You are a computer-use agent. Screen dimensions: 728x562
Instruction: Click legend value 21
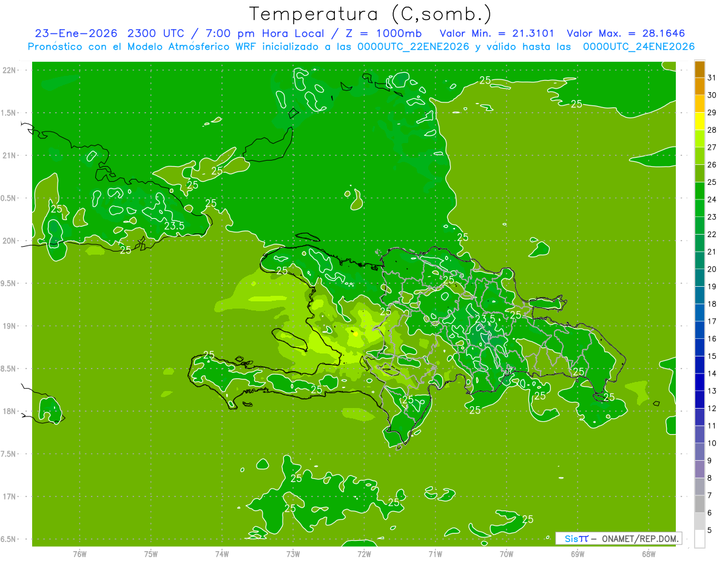(712, 252)
